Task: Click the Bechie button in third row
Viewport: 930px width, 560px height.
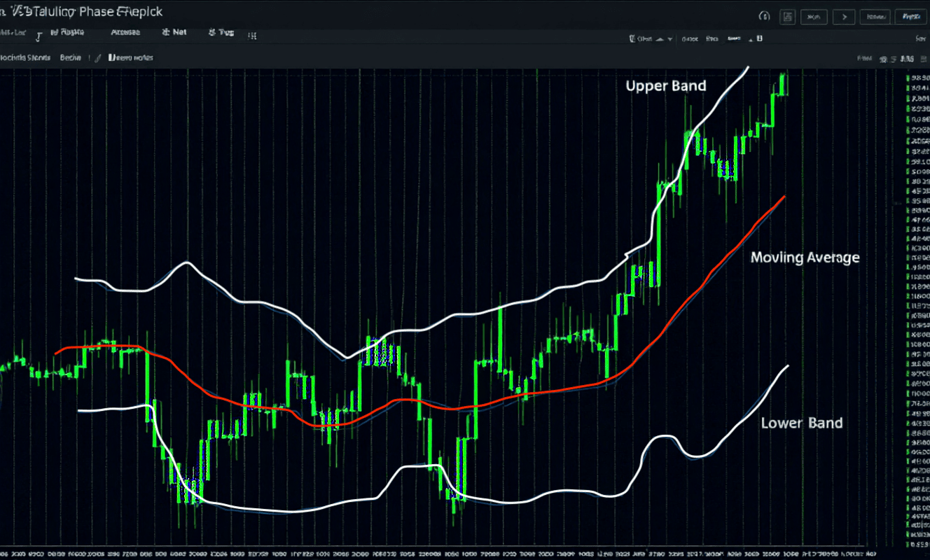Action: [70, 58]
